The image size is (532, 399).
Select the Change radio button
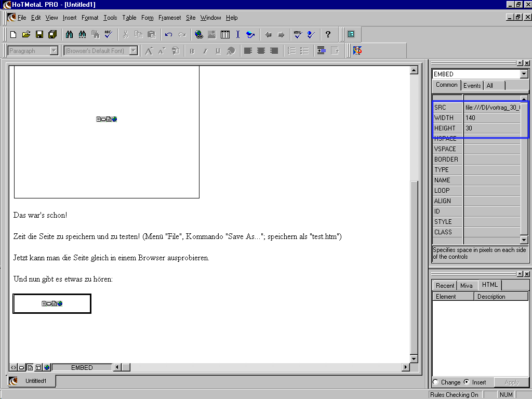click(x=435, y=382)
